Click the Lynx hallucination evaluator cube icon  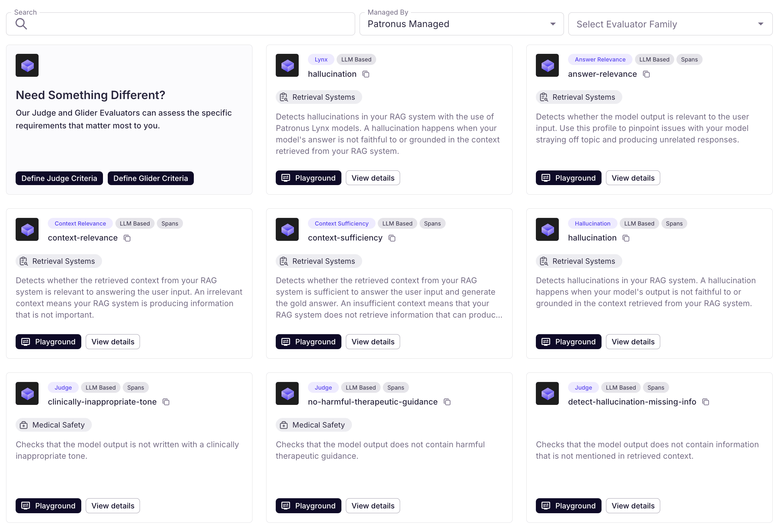[x=287, y=66]
